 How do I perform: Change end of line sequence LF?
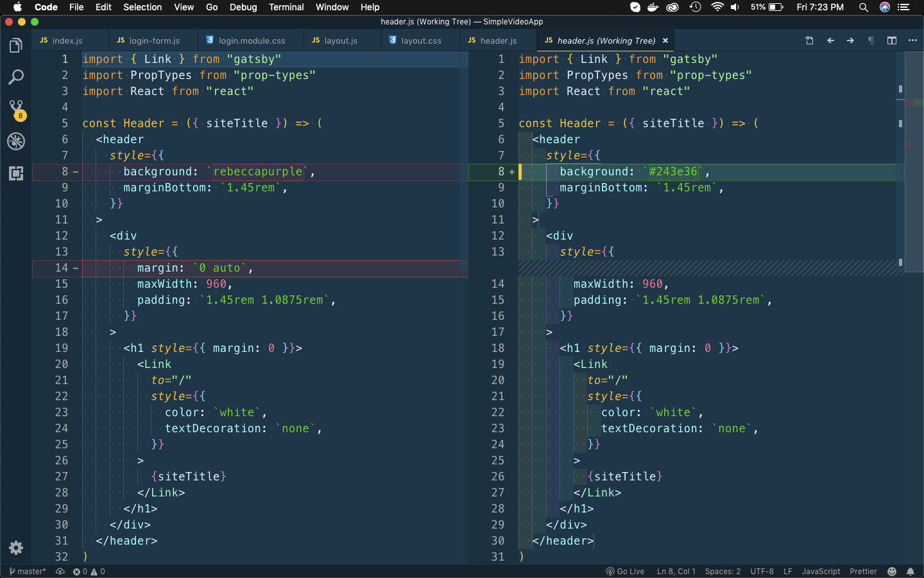(x=788, y=572)
